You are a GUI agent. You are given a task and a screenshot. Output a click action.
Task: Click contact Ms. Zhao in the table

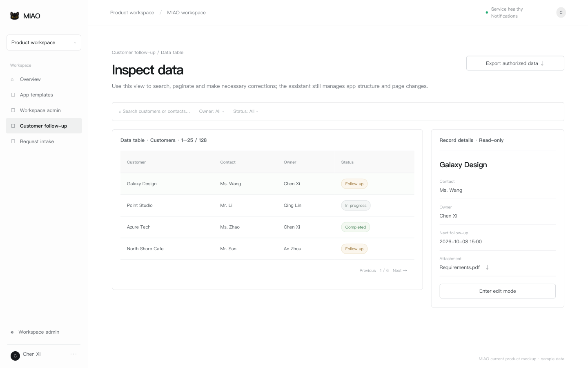click(x=230, y=227)
